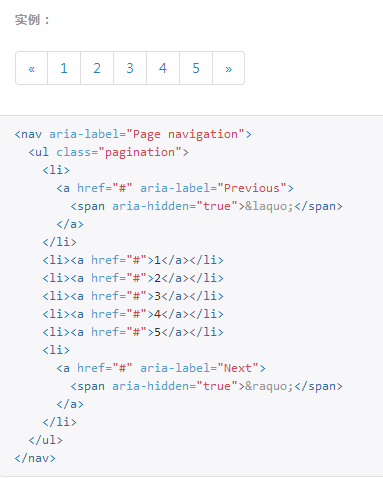Click the ul class="pagination" code line
The width and height of the screenshot is (383, 478).
click(x=108, y=152)
